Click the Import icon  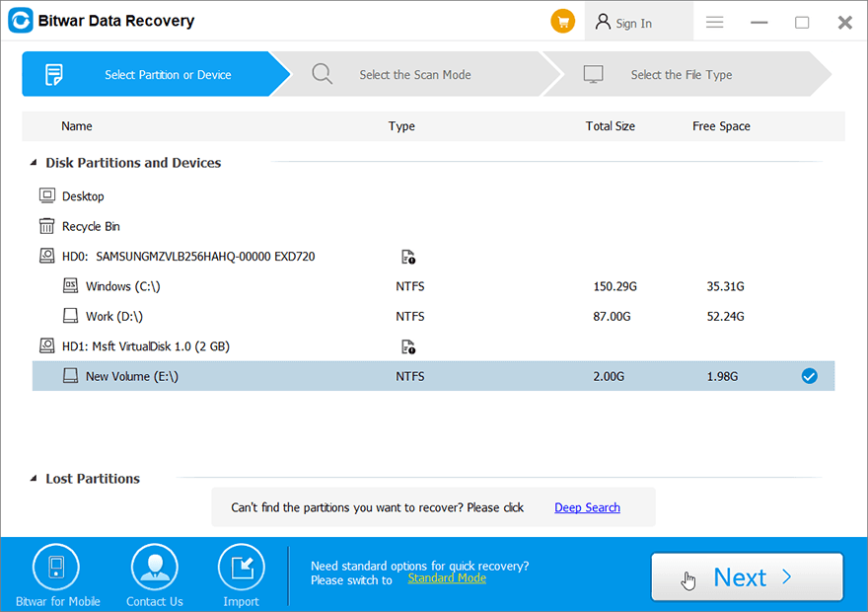(241, 569)
